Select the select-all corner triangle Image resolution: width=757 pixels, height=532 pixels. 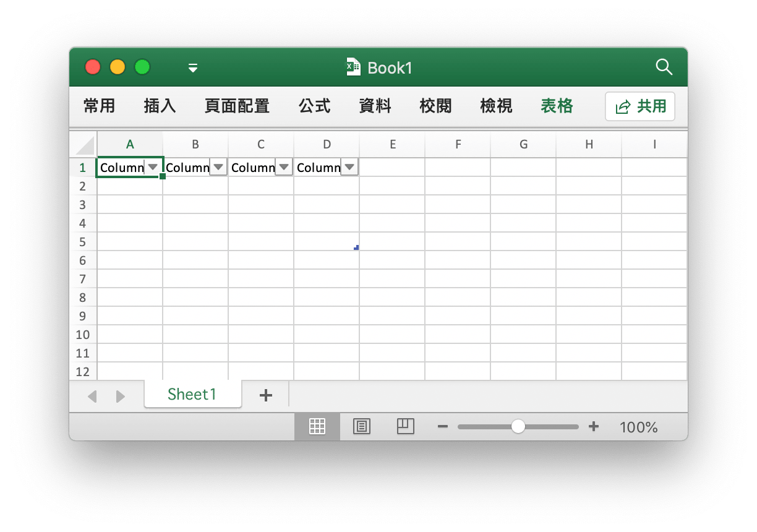pos(83,144)
